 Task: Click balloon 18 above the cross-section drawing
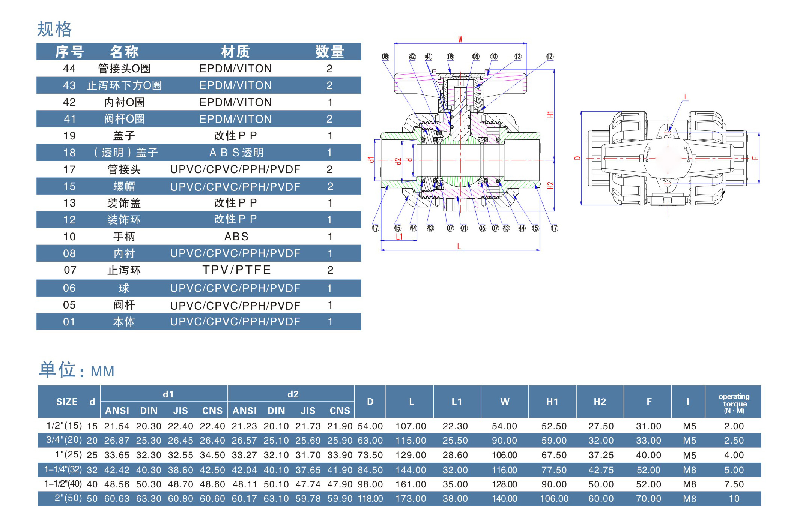click(450, 57)
